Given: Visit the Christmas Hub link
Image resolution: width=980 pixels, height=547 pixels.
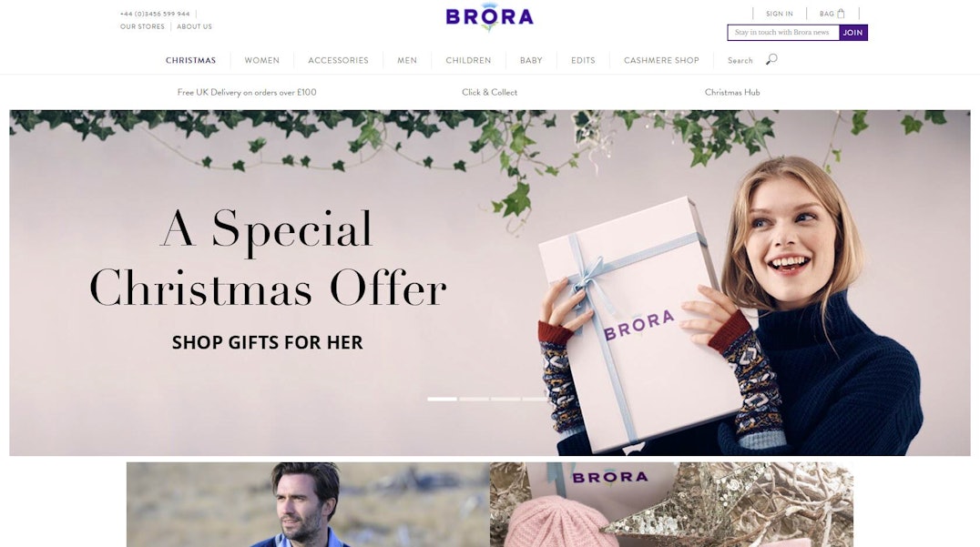Looking at the screenshot, I should click(x=732, y=93).
